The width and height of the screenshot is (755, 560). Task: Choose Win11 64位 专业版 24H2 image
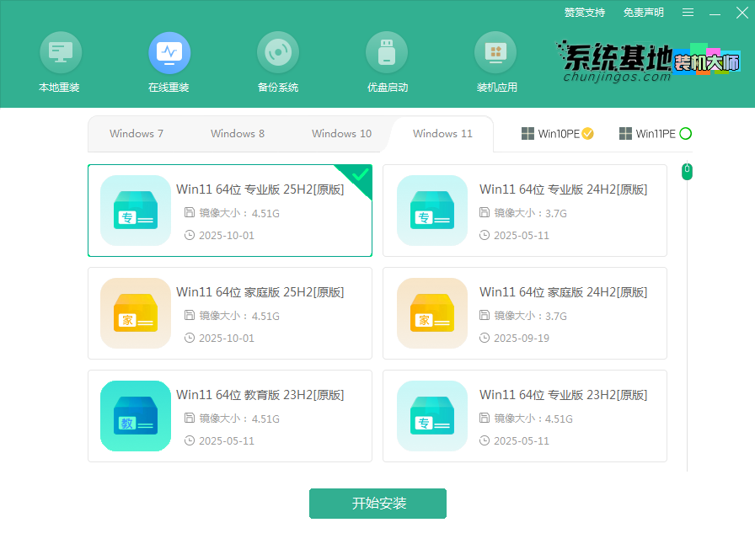pos(524,211)
